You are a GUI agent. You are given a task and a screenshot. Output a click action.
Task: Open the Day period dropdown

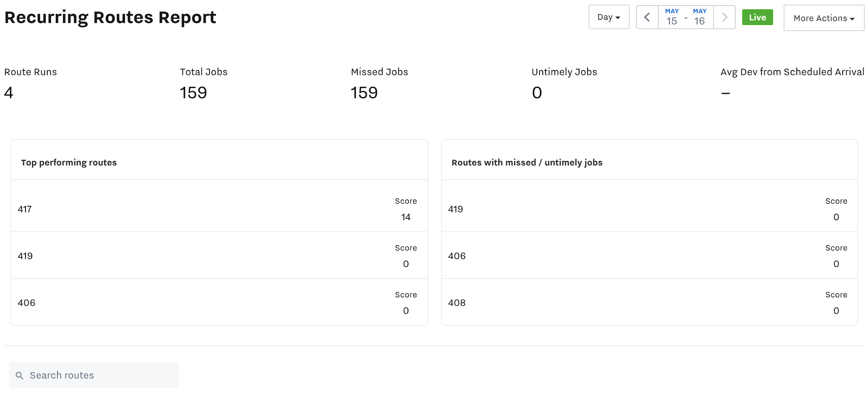tap(609, 17)
